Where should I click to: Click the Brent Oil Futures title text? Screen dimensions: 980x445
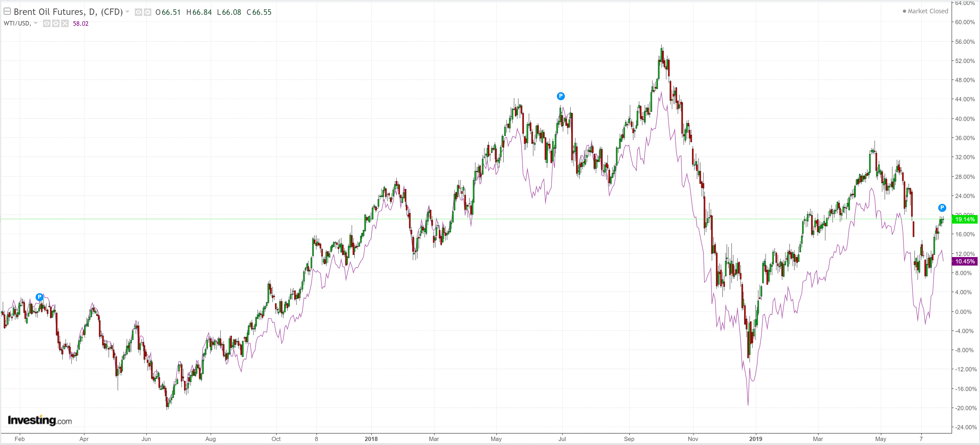pyautogui.click(x=68, y=12)
